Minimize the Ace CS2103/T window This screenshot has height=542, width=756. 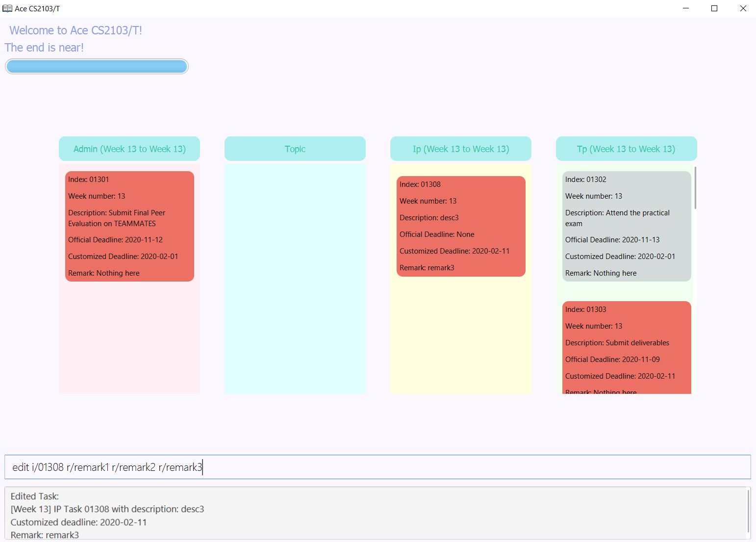click(x=686, y=8)
